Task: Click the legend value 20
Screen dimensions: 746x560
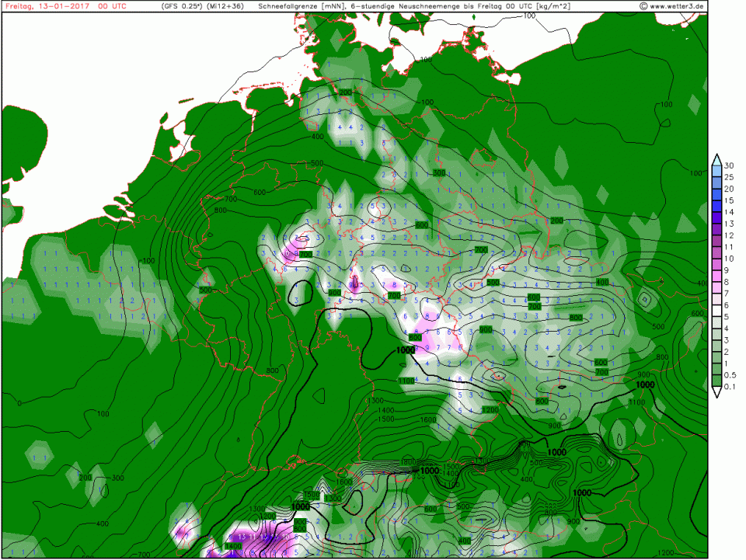Action: (x=730, y=189)
